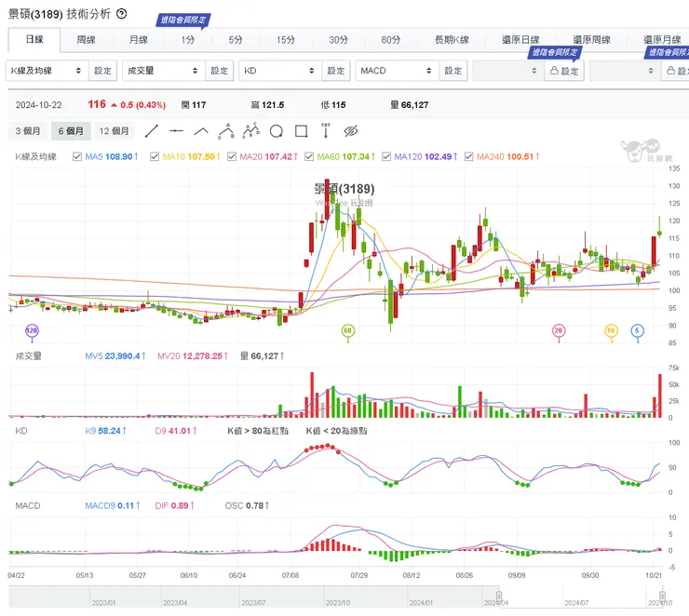Switch to the 周線 tab

pyautogui.click(x=86, y=40)
